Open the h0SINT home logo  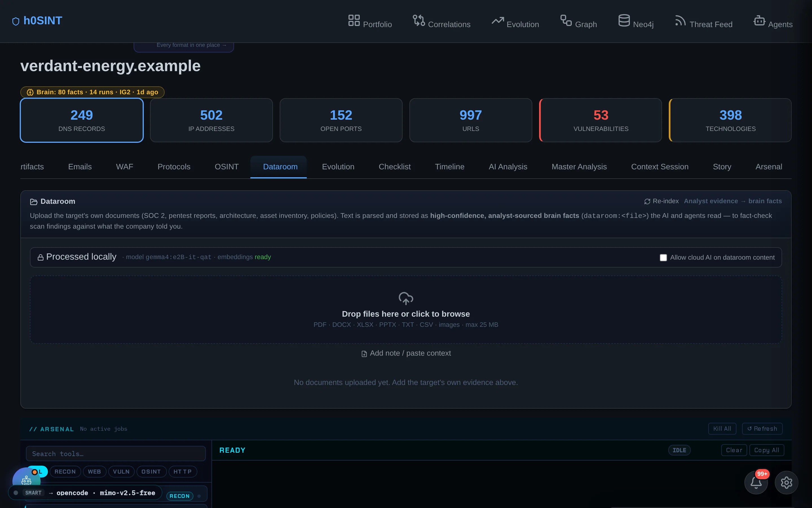[x=37, y=21]
